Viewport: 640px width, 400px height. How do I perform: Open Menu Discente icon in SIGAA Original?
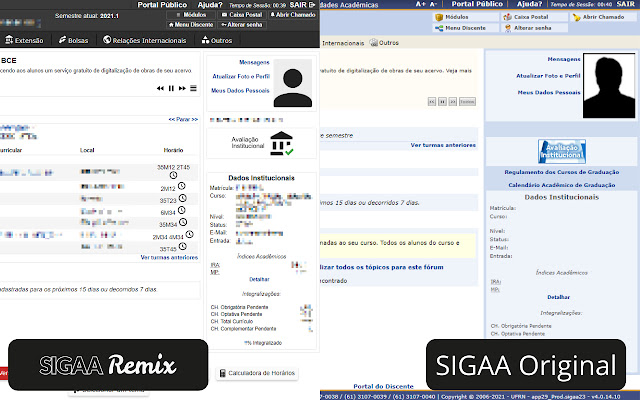click(439, 28)
